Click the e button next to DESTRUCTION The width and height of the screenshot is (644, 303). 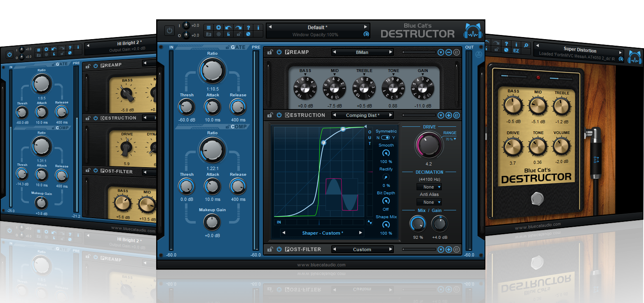tap(456, 115)
